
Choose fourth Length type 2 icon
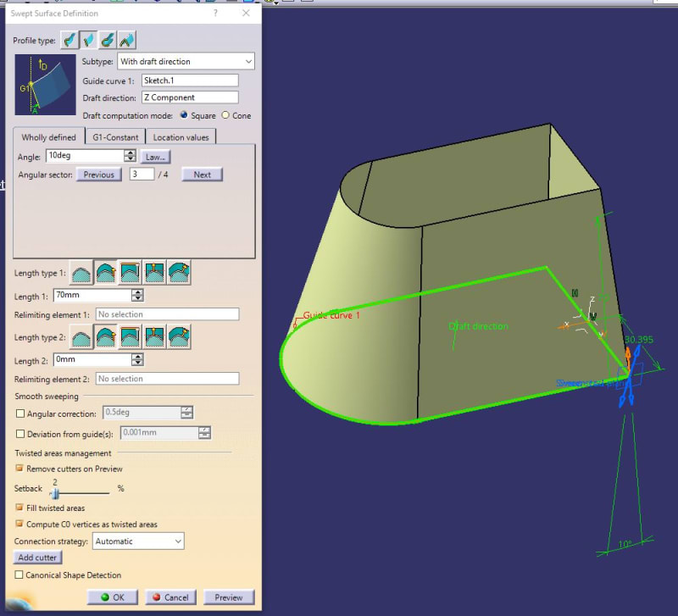click(154, 336)
